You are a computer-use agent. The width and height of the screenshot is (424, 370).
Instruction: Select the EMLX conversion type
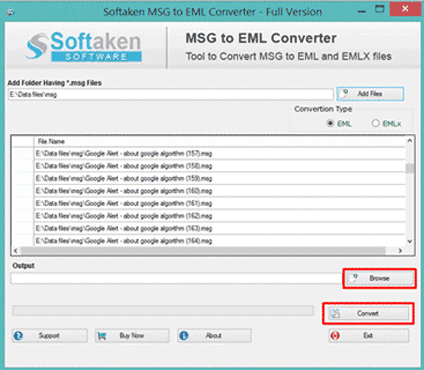point(375,123)
